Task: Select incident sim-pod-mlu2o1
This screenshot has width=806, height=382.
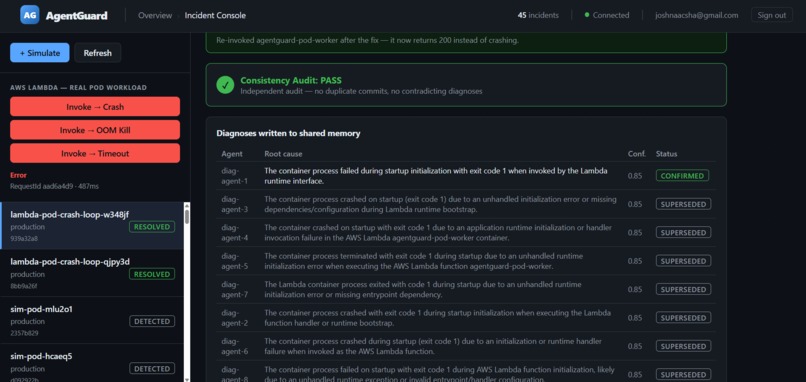Action: (x=93, y=320)
